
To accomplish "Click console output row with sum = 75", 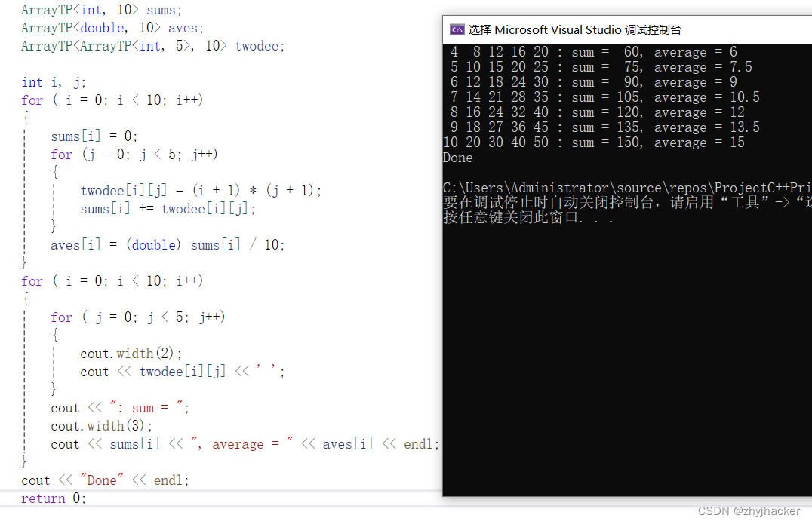I will click(601, 67).
